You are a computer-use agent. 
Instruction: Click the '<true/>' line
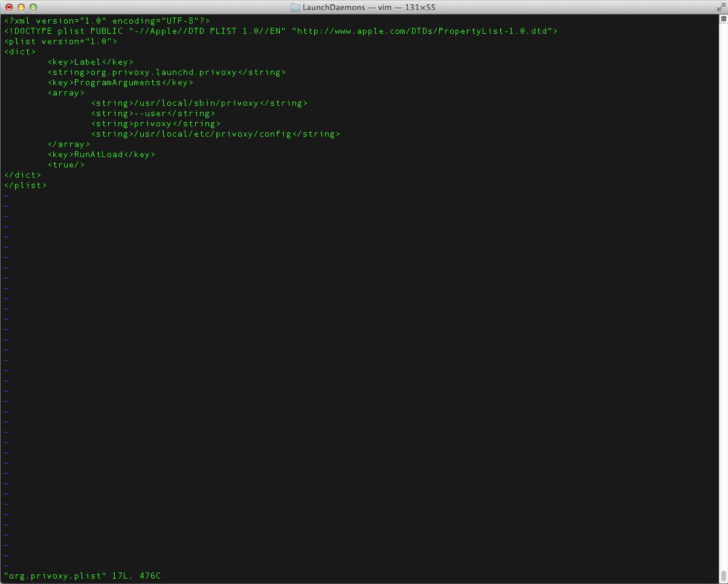(x=66, y=164)
